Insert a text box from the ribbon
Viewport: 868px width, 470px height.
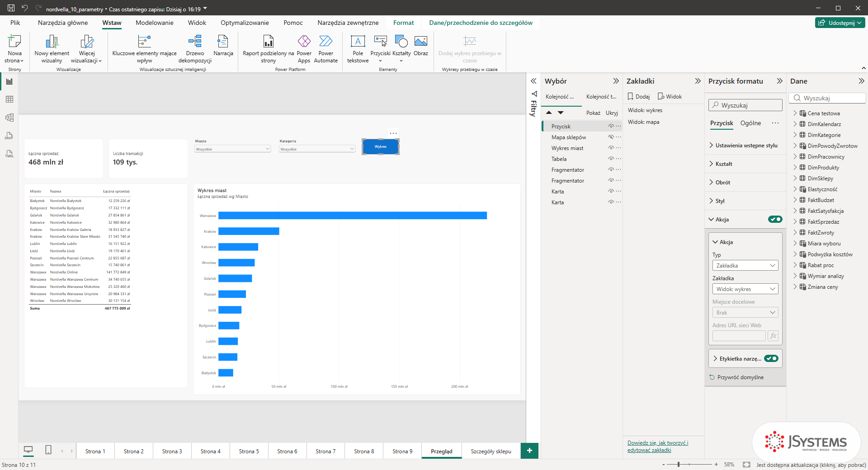(x=358, y=49)
